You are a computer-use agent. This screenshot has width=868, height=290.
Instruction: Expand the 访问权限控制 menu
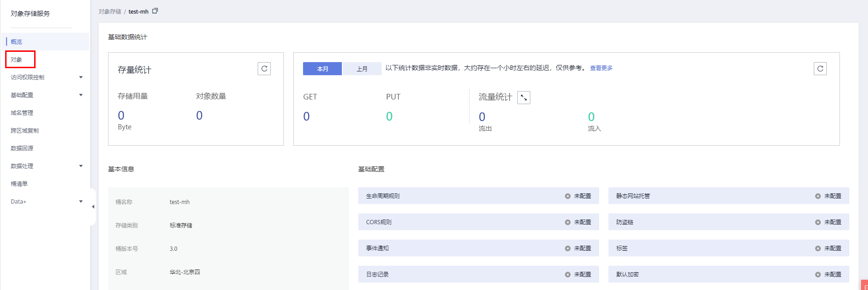81,78
